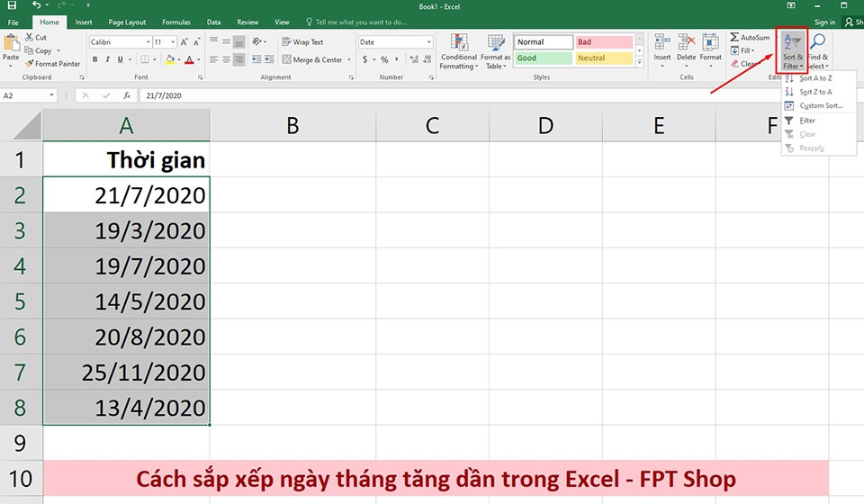
Task: Click the fx insert function icon
Action: point(127,95)
